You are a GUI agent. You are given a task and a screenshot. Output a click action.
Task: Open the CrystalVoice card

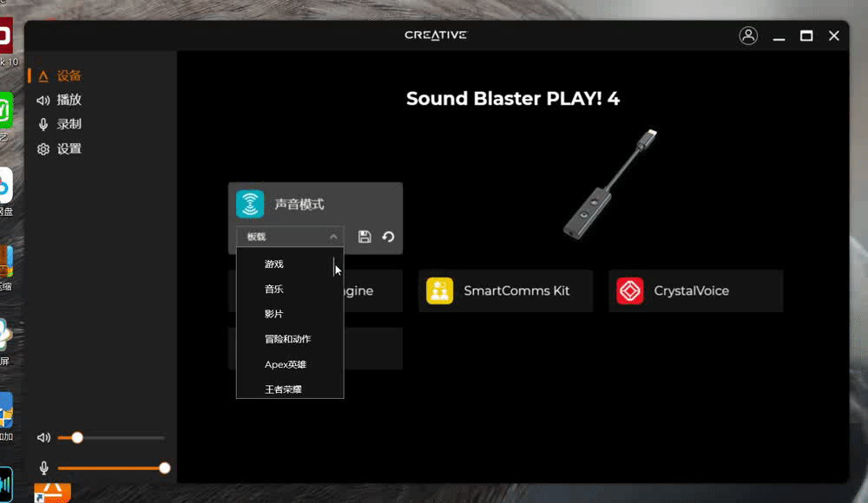(x=696, y=291)
